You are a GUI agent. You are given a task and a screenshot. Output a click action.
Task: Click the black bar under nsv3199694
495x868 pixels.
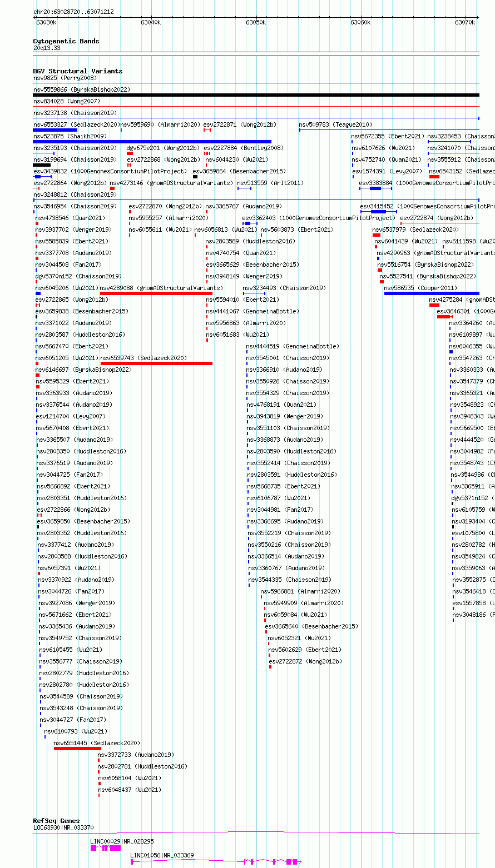[x=42, y=165]
